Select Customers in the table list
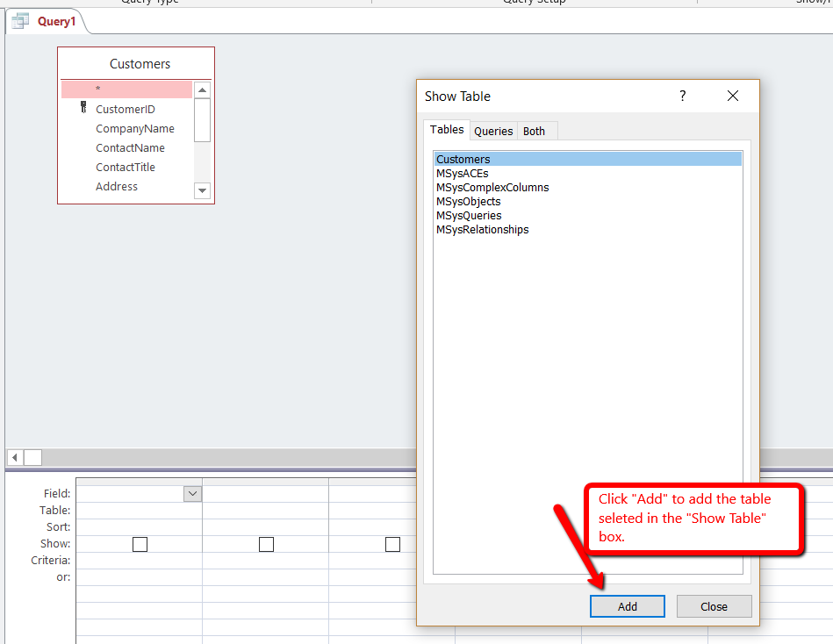This screenshot has height=644, width=833. (588, 160)
